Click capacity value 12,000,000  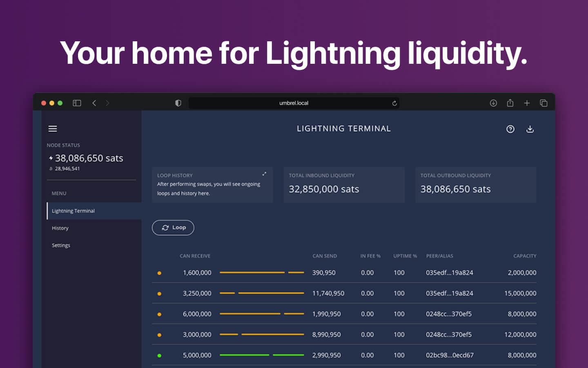(520, 334)
